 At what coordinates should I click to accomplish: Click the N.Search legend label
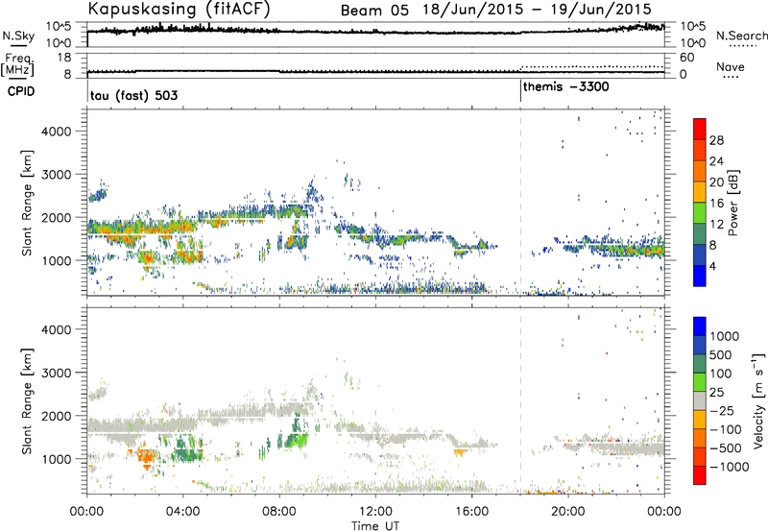[741, 36]
